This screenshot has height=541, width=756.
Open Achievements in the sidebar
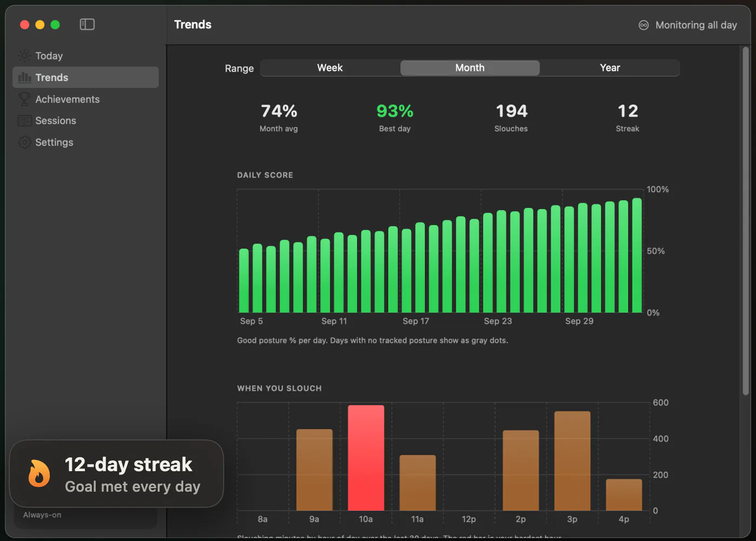[x=85, y=99]
